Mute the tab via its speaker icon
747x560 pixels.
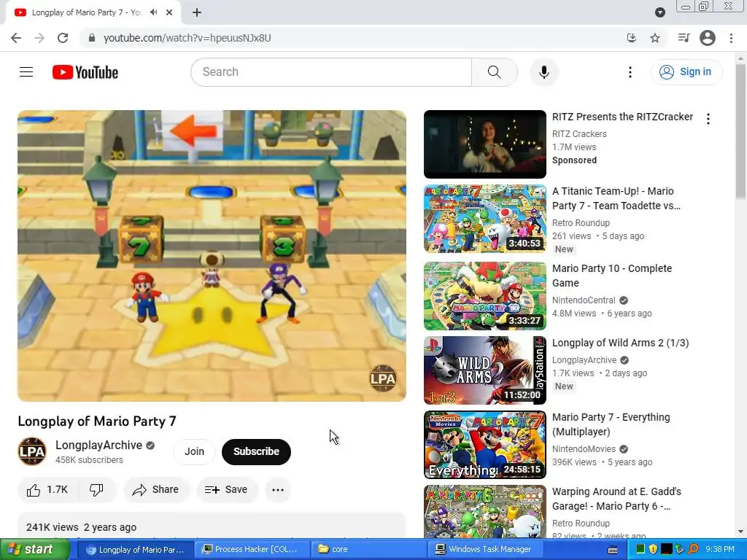(153, 12)
